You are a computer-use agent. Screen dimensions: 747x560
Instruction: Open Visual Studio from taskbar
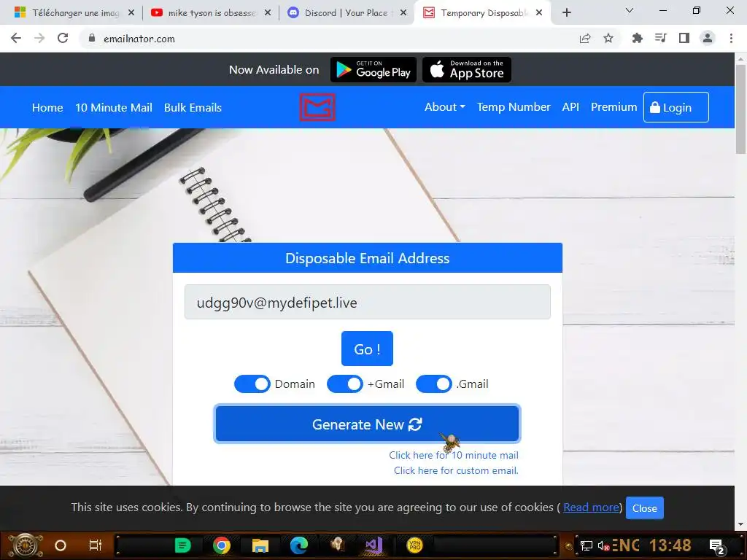[375, 545]
